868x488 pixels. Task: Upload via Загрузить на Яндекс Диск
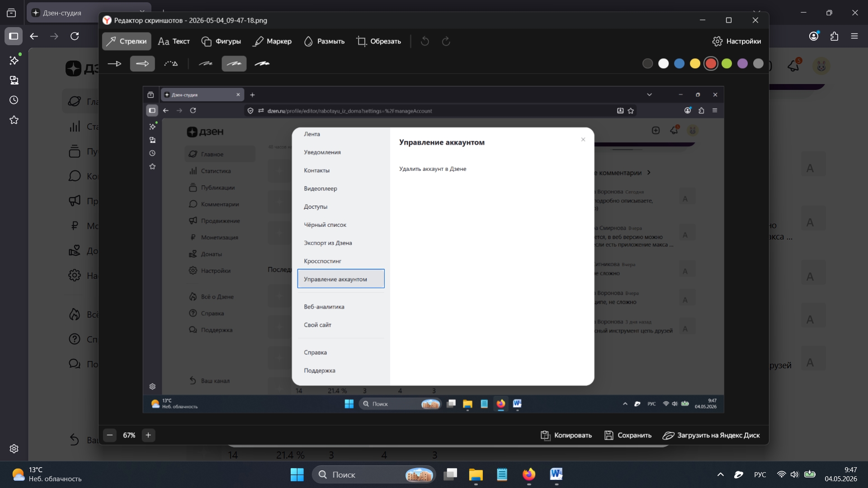711,435
